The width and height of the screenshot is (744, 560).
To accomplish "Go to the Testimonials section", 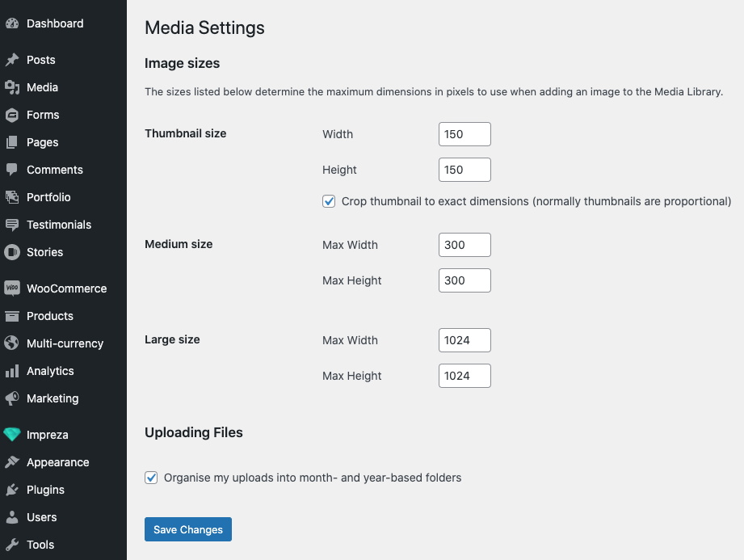I will coord(58,225).
